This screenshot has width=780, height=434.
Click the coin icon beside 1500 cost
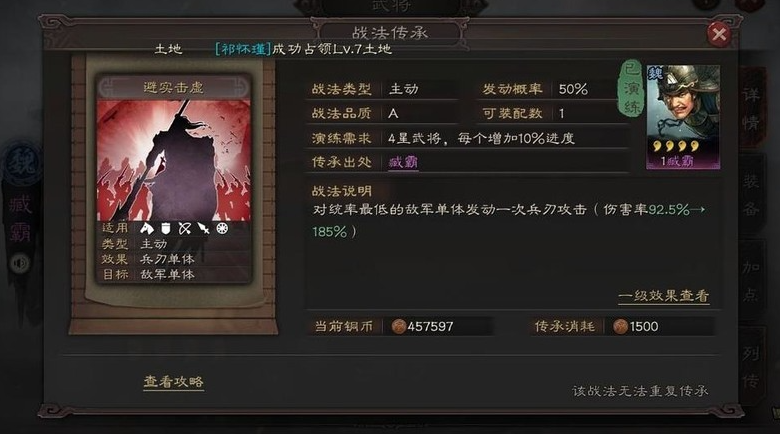(620, 326)
